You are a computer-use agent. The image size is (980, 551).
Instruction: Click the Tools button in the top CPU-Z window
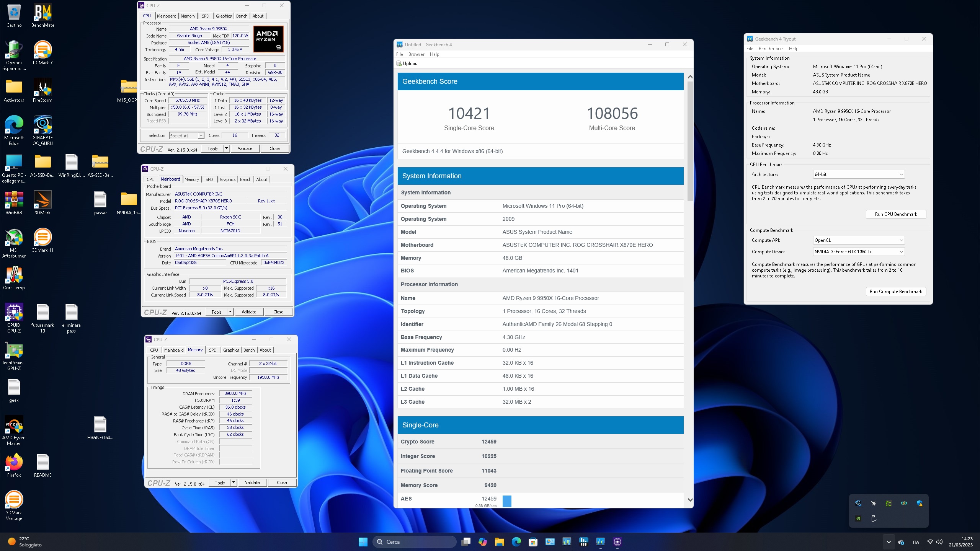[x=212, y=148]
